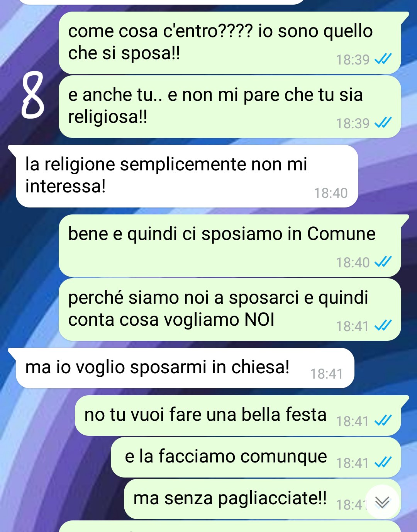
Task: Tap blue ticks on 'religiosa!!' message
Action: (x=383, y=123)
